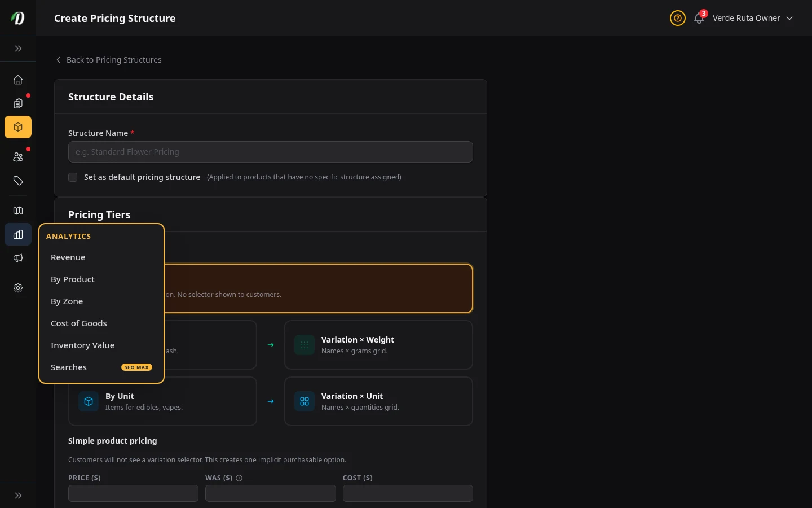This screenshot has width=812, height=508.
Task: Open the Orders clipboard icon in sidebar
Action: click(18, 103)
